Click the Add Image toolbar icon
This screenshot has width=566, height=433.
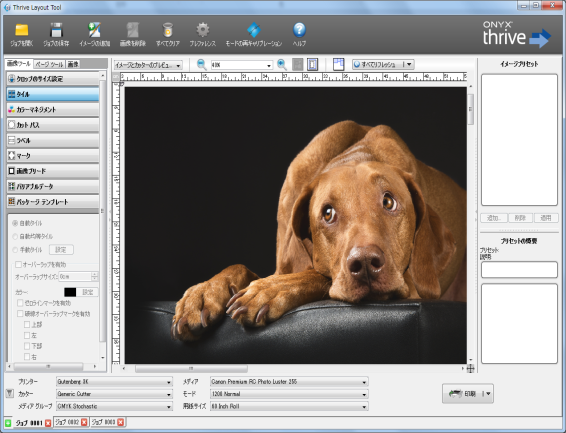click(x=95, y=30)
